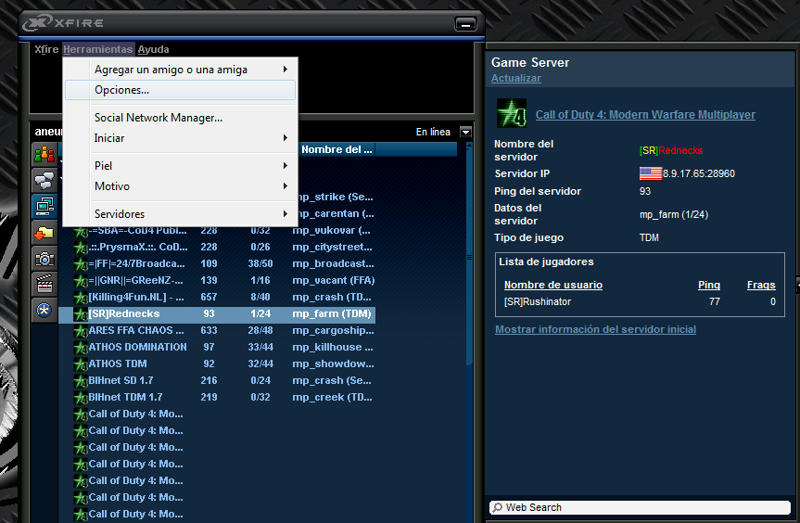Click the server IP 8.9.17.65:28960
This screenshot has height=523, width=800.
pos(698,173)
